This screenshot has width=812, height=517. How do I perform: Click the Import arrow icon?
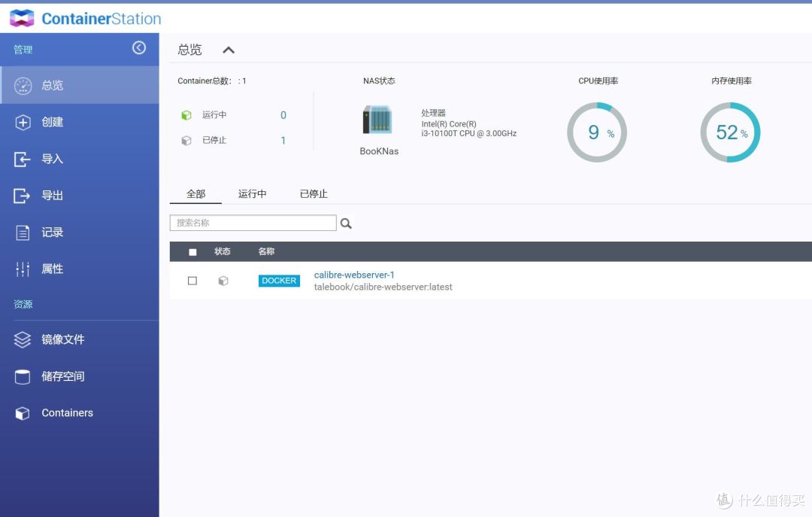22,160
